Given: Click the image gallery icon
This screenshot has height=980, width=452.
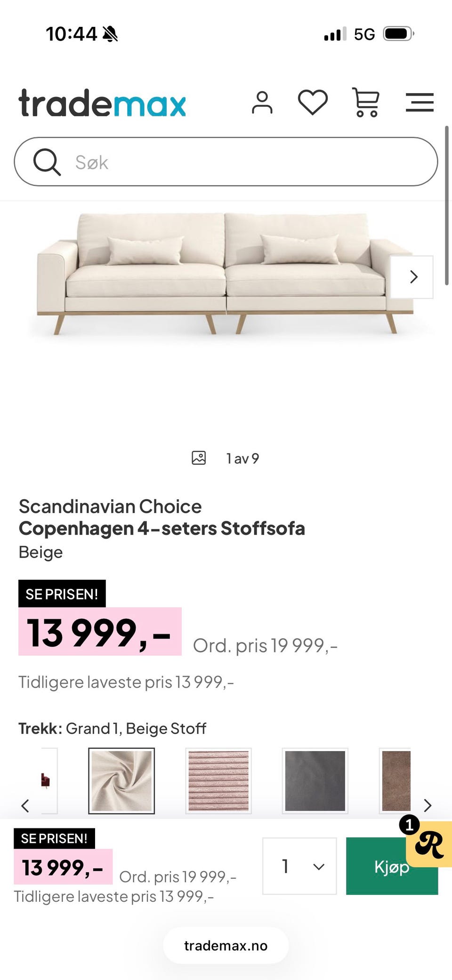Looking at the screenshot, I should (x=199, y=458).
